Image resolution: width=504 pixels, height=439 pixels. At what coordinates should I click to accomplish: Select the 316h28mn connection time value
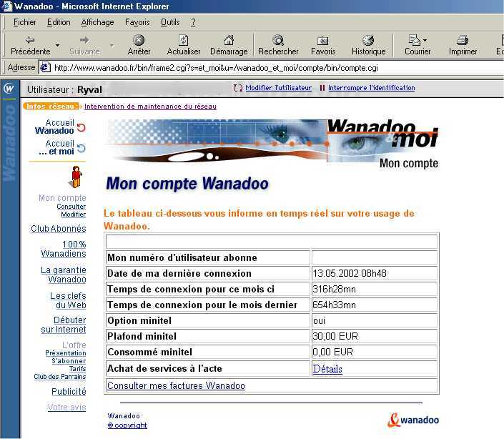pyautogui.click(x=335, y=289)
